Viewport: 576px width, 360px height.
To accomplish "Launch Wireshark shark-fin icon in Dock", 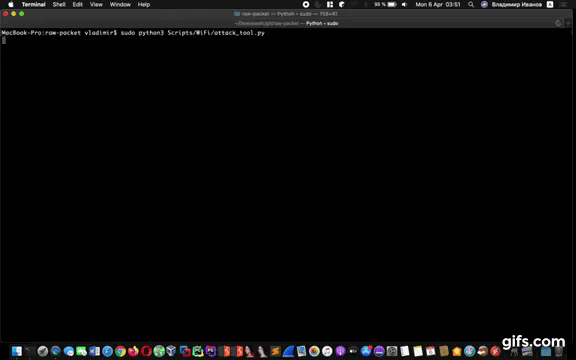I will (x=288, y=351).
